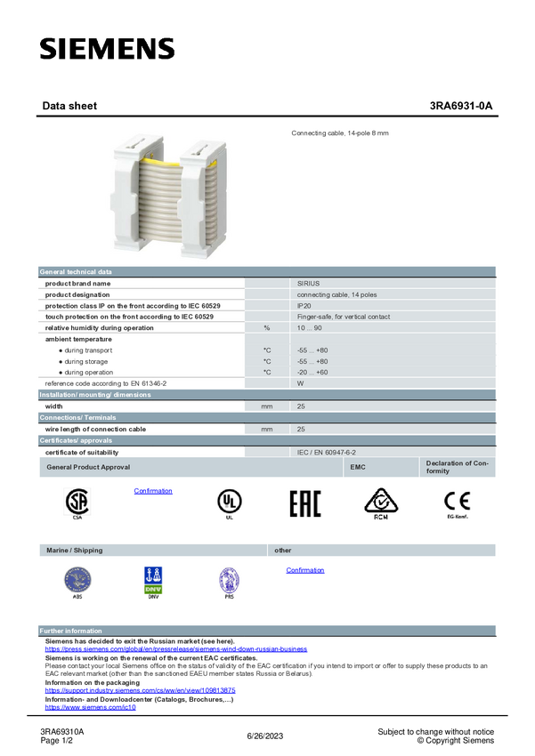Click the 'relative humidity during operation' label
This screenshot has width=535, height=756.
[x=100, y=328]
